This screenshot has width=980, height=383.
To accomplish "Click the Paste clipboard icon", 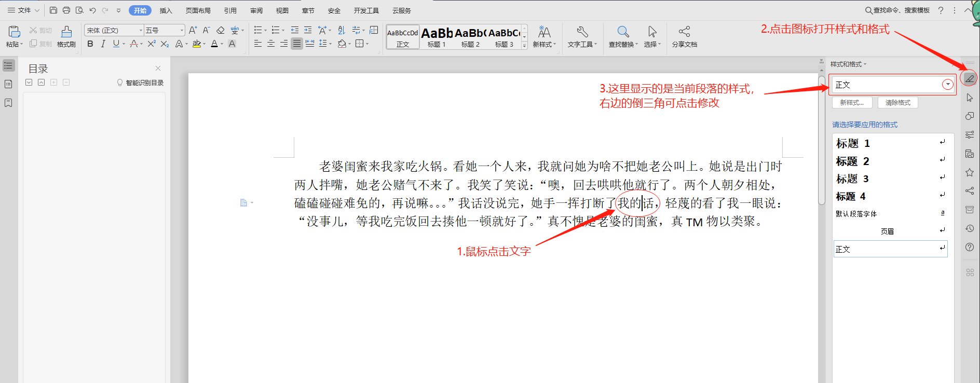I will 14,32.
